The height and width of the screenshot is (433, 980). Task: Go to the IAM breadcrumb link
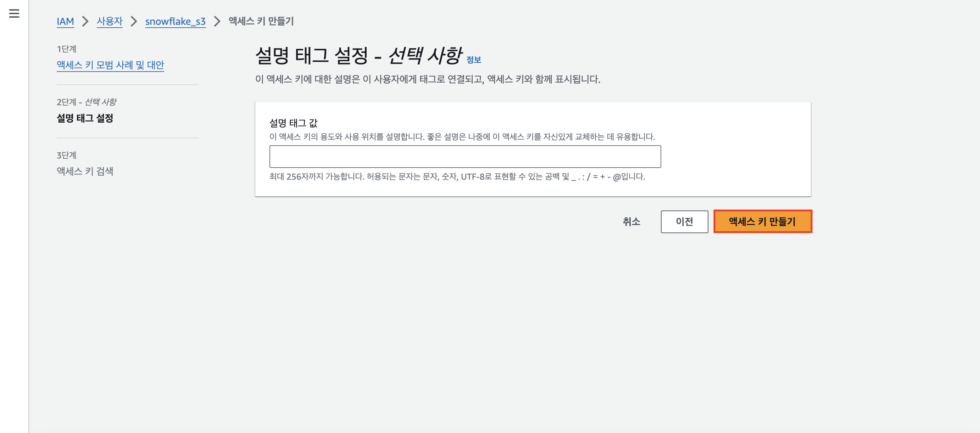click(x=65, y=21)
